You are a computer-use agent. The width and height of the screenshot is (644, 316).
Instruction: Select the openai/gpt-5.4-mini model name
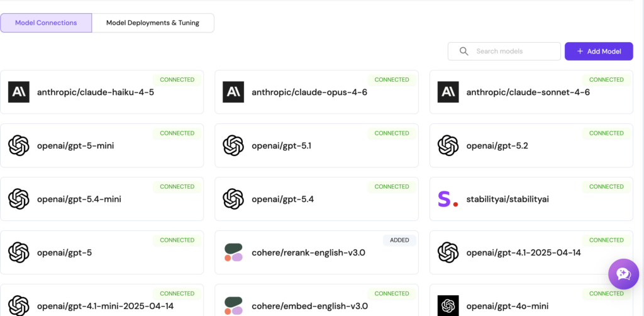click(79, 200)
